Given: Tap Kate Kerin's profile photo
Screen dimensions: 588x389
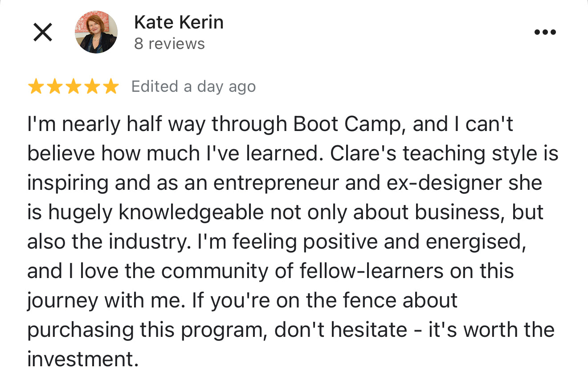Looking at the screenshot, I should [96, 32].
